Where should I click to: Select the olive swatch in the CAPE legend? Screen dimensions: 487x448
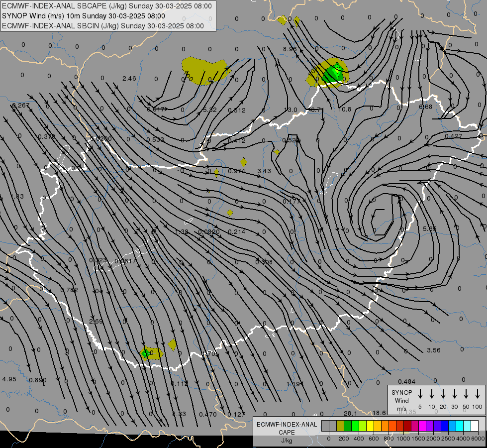[x=340, y=426]
